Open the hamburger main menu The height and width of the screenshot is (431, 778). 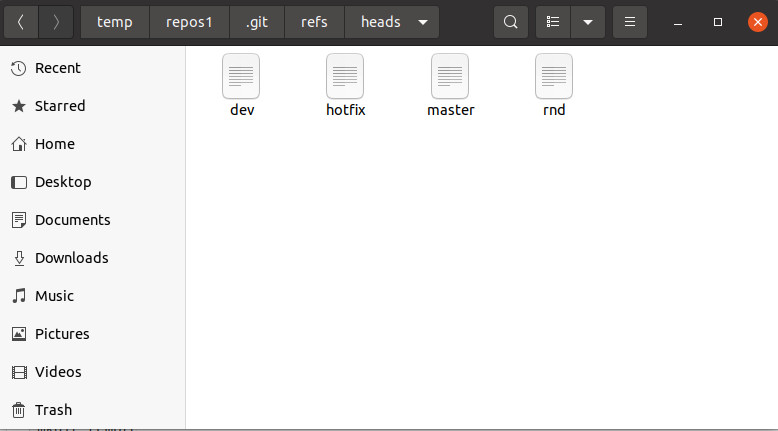[629, 22]
